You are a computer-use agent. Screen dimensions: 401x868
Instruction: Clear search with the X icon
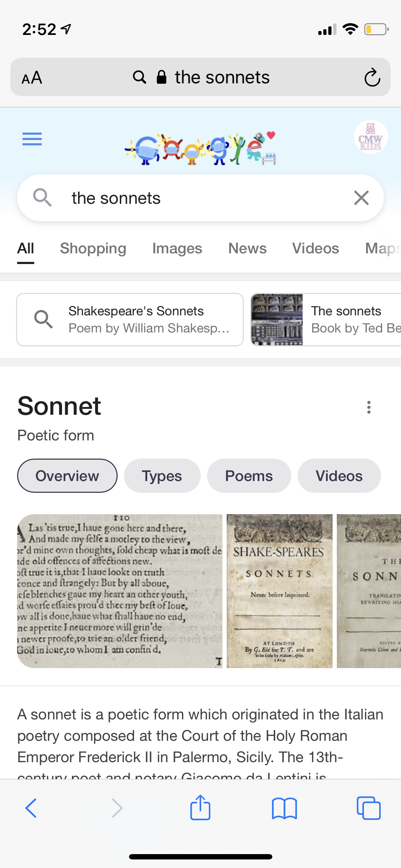361,198
